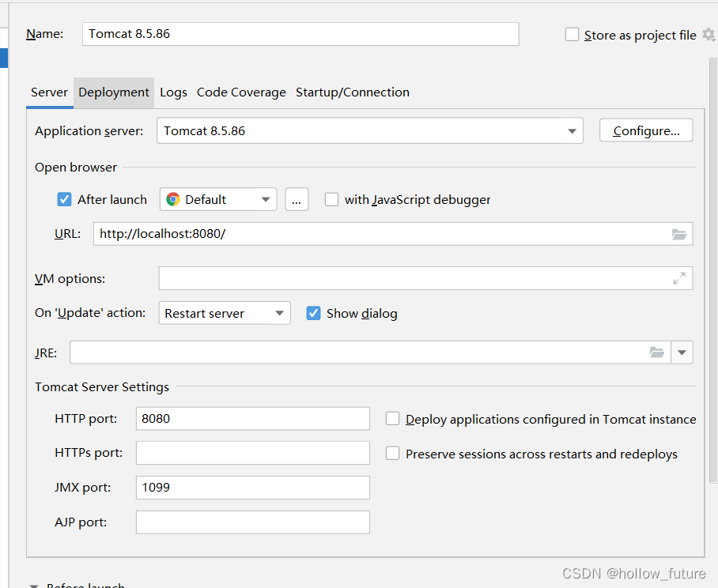Focus the JMX port field

click(x=253, y=488)
